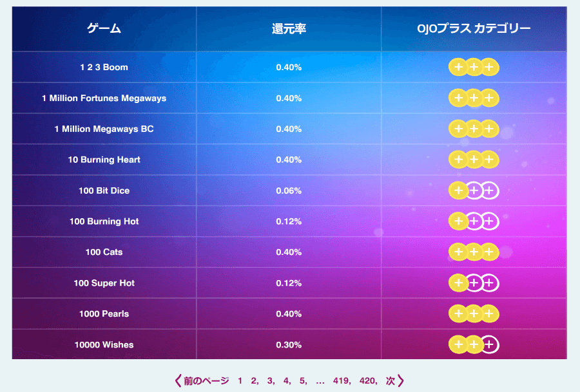
Task: Select the 1 Million Megaways BC game name
Action: (x=104, y=129)
